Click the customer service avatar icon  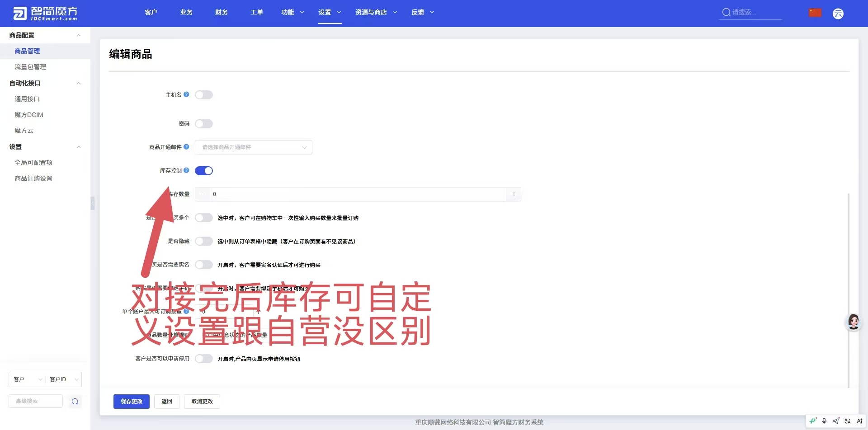pos(854,322)
